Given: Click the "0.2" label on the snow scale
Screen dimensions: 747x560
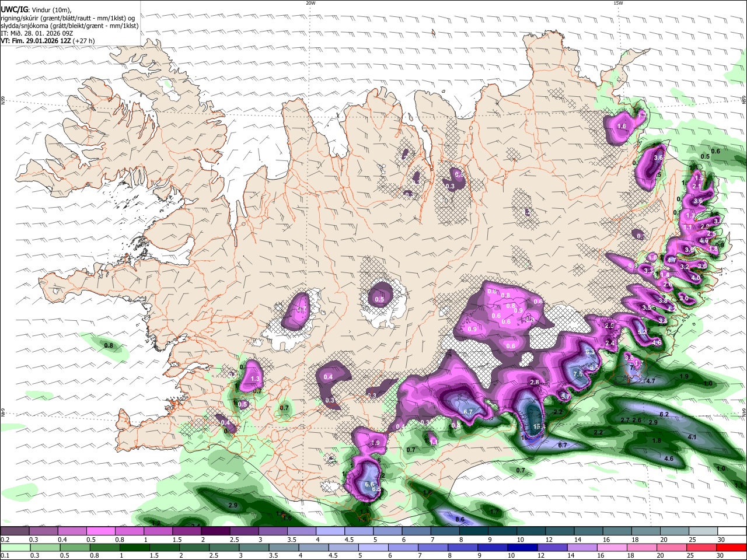Looking at the screenshot, I should [5, 540].
